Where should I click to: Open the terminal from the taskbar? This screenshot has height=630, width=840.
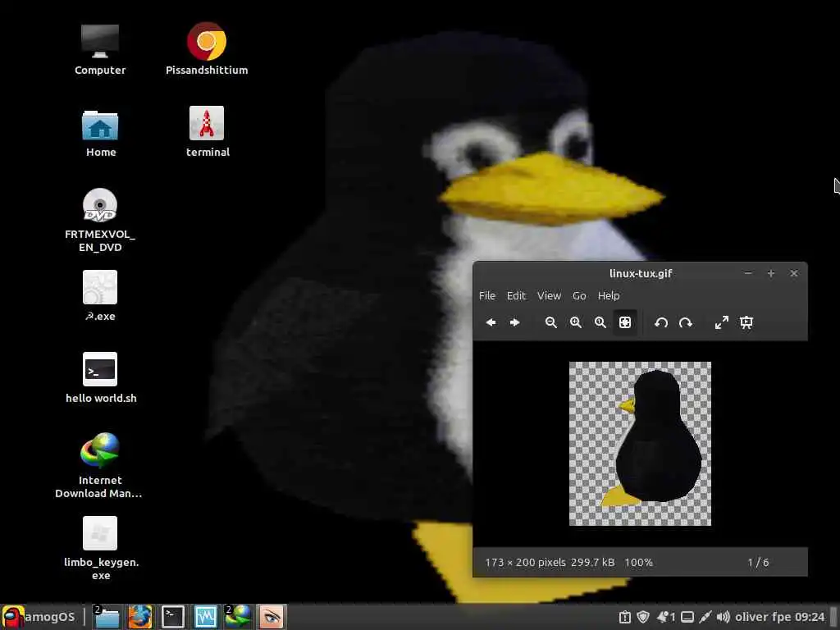click(x=173, y=617)
